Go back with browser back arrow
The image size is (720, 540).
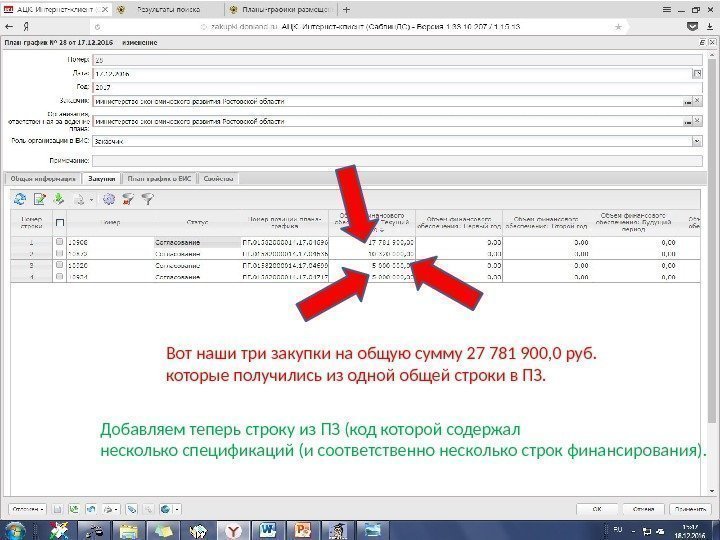click(8, 27)
